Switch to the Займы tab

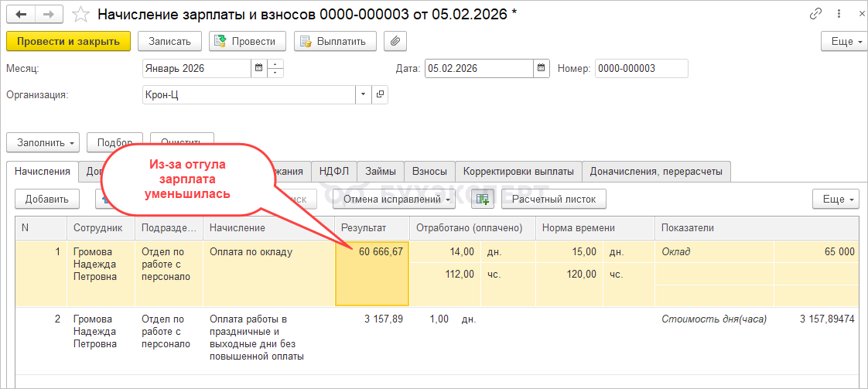tap(381, 172)
